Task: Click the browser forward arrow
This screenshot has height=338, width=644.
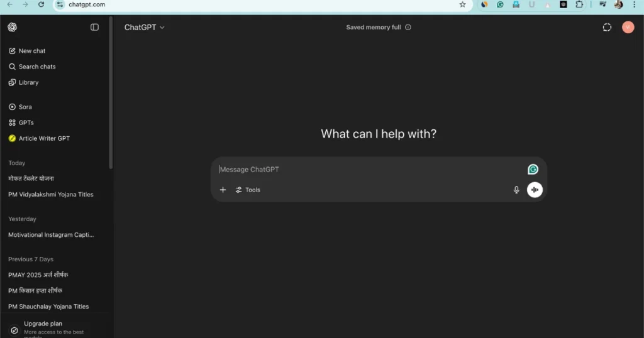Action: 25,4
